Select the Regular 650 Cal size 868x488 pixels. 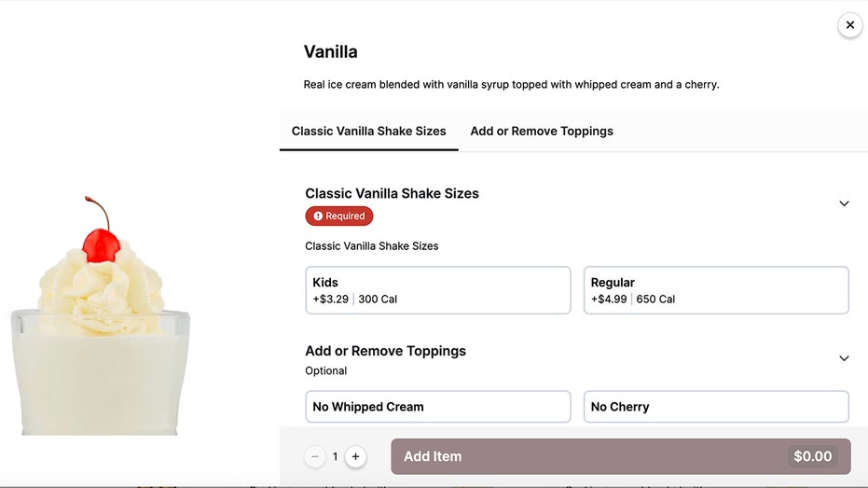click(x=715, y=290)
